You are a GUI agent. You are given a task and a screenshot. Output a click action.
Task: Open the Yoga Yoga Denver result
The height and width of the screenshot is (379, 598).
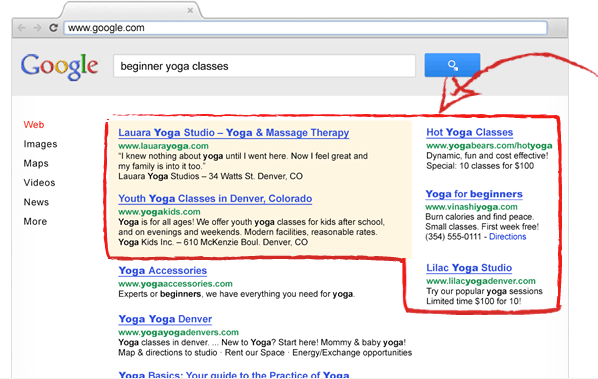(x=165, y=319)
